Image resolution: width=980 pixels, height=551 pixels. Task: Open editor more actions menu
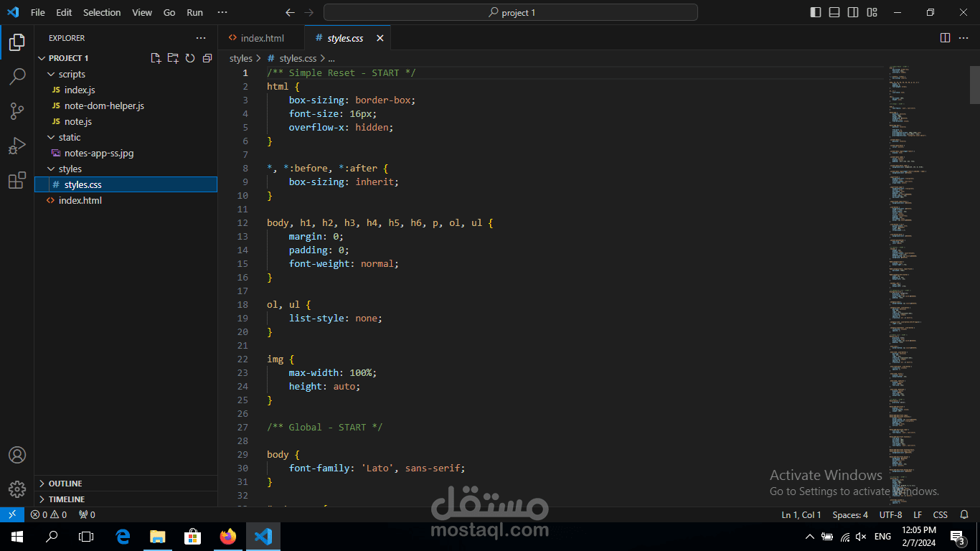tap(965, 38)
